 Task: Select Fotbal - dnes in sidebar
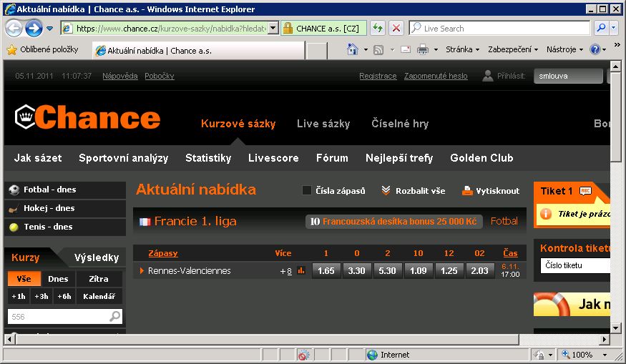point(65,190)
